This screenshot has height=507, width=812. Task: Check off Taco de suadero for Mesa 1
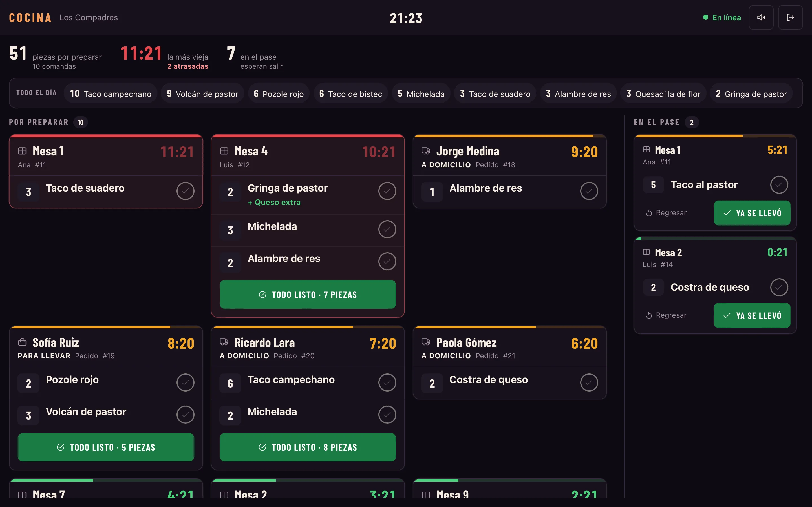click(185, 191)
